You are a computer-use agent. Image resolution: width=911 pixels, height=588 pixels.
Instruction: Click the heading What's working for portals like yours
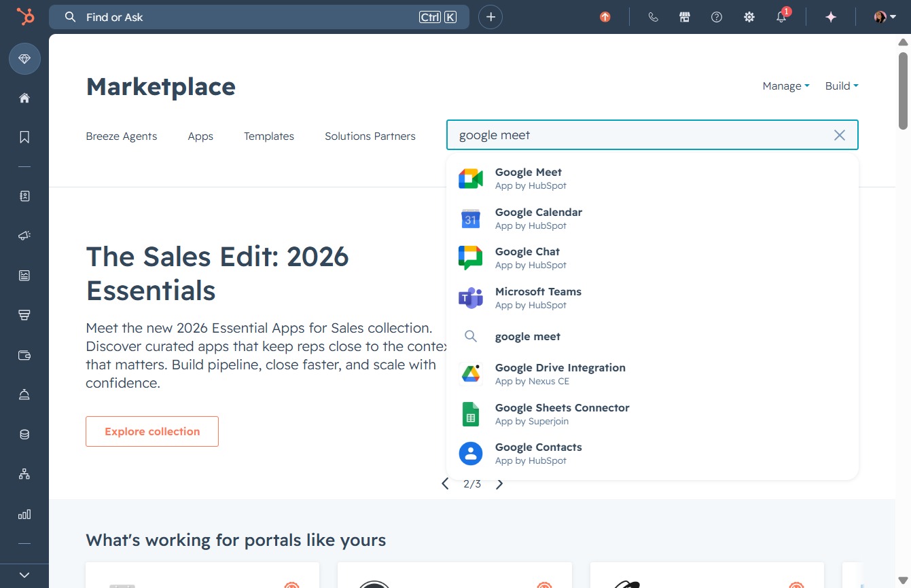236,540
